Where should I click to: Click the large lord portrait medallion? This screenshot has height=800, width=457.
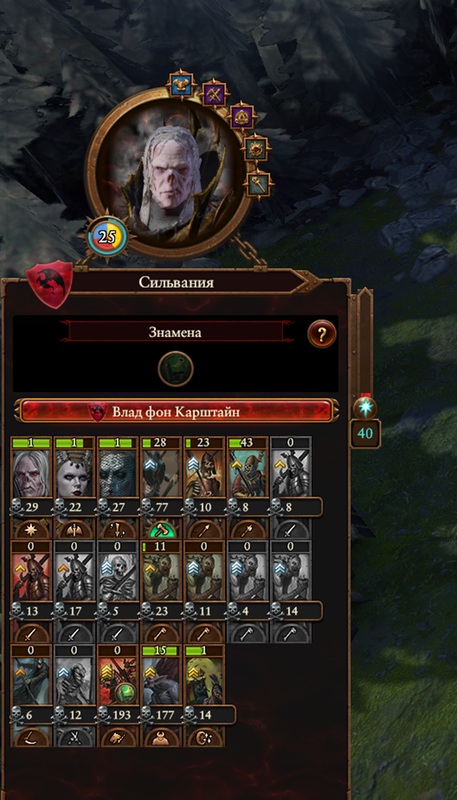pyautogui.click(x=169, y=174)
